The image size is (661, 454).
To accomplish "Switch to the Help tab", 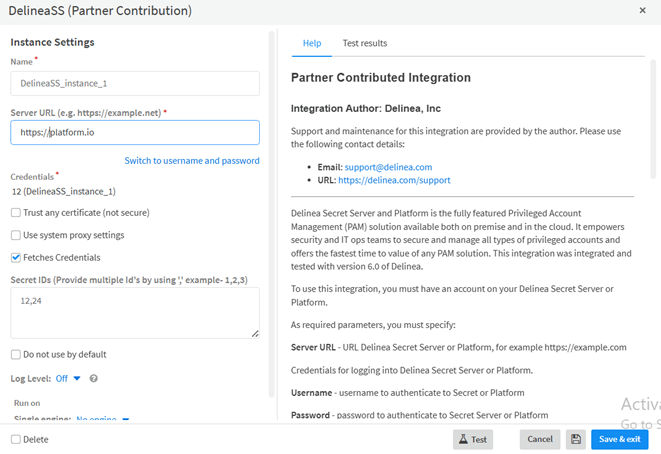I will pos(312,43).
